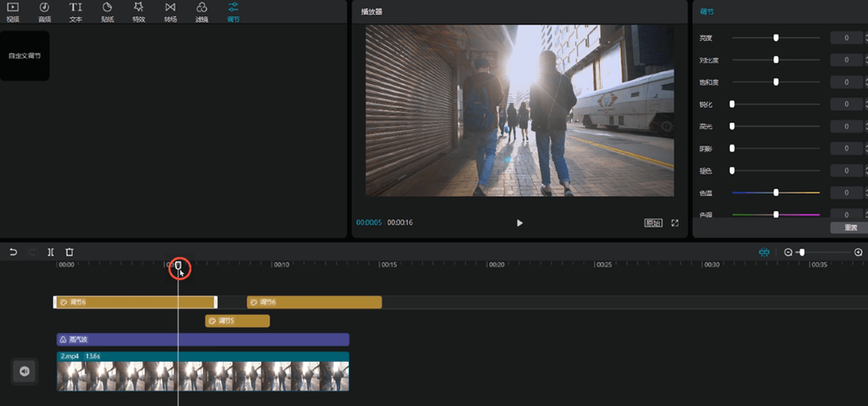868x406 pixels.
Task: Zoom in the timeline with plus icon
Action: pyautogui.click(x=858, y=252)
